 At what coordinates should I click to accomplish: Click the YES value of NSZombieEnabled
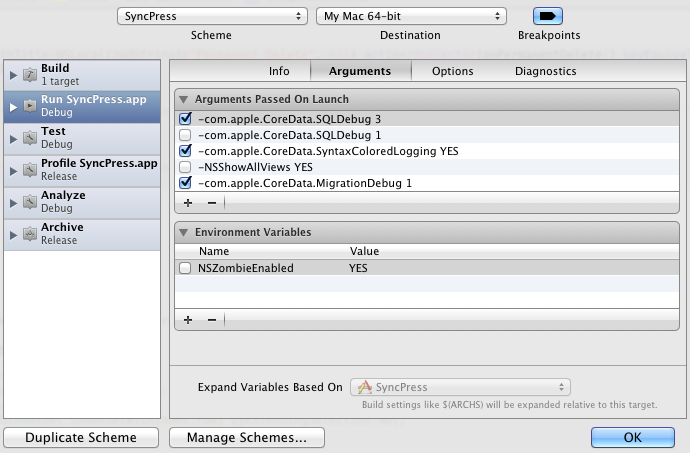358,268
